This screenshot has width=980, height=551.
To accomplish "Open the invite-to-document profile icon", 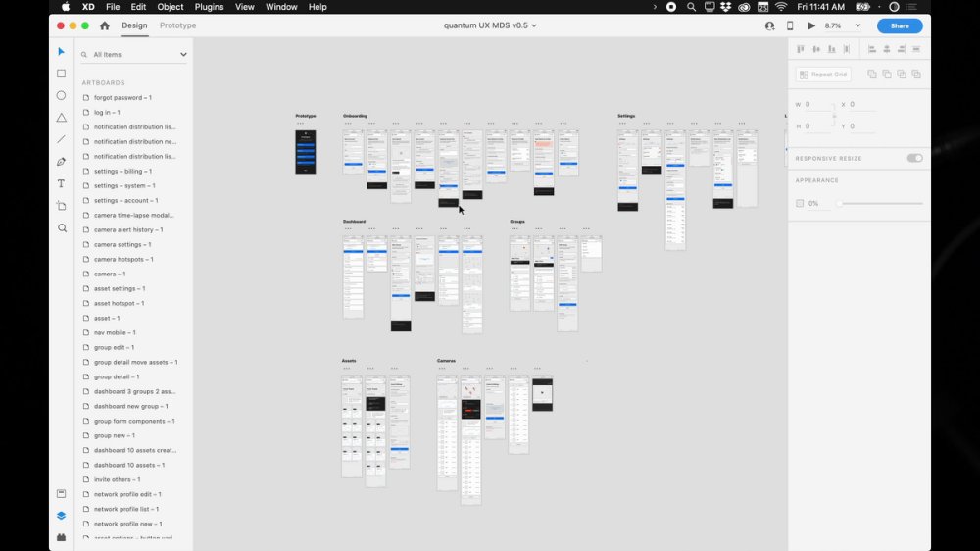I will 770,25.
